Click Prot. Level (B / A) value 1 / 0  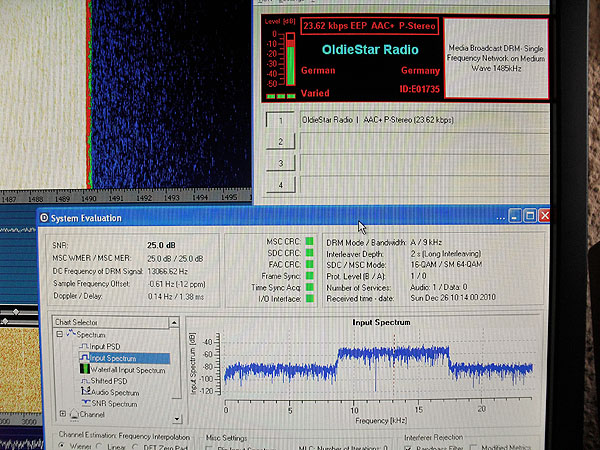click(418, 276)
